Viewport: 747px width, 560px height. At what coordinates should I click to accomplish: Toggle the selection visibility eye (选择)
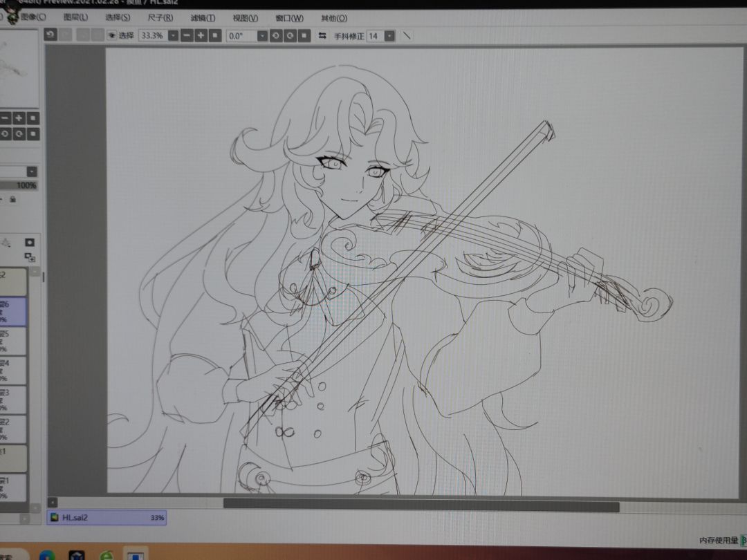point(112,35)
